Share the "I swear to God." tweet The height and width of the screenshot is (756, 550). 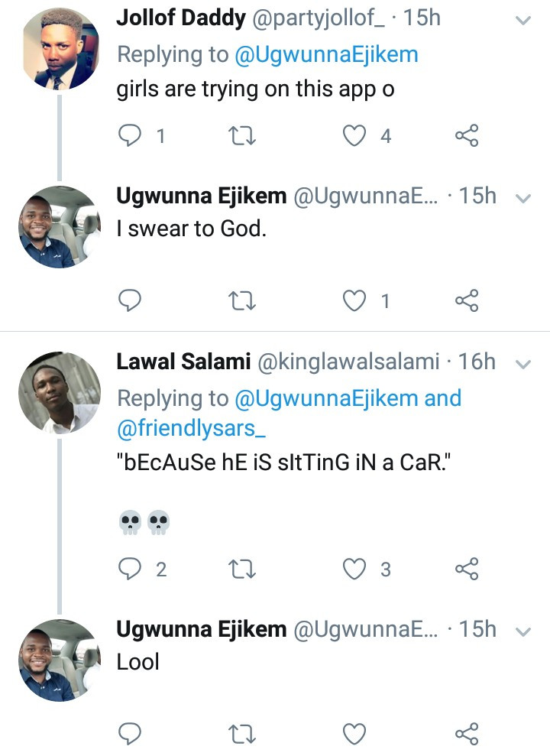(x=466, y=301)
